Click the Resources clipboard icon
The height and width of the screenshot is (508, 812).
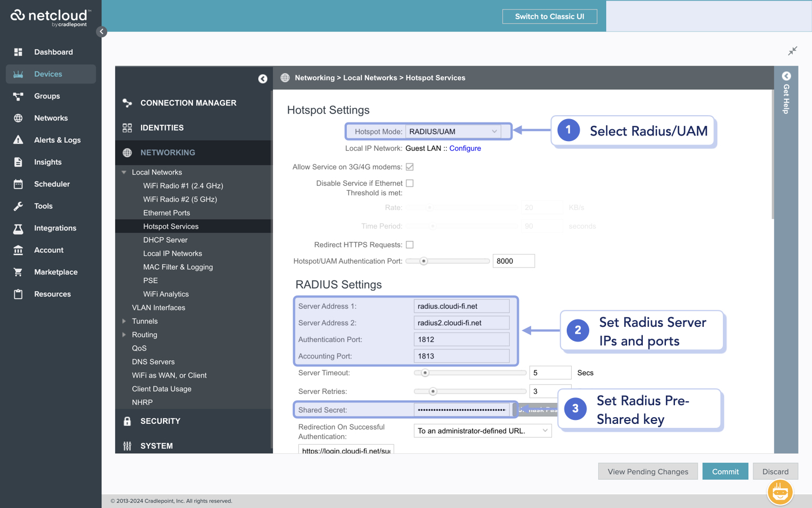coord(18,294)
